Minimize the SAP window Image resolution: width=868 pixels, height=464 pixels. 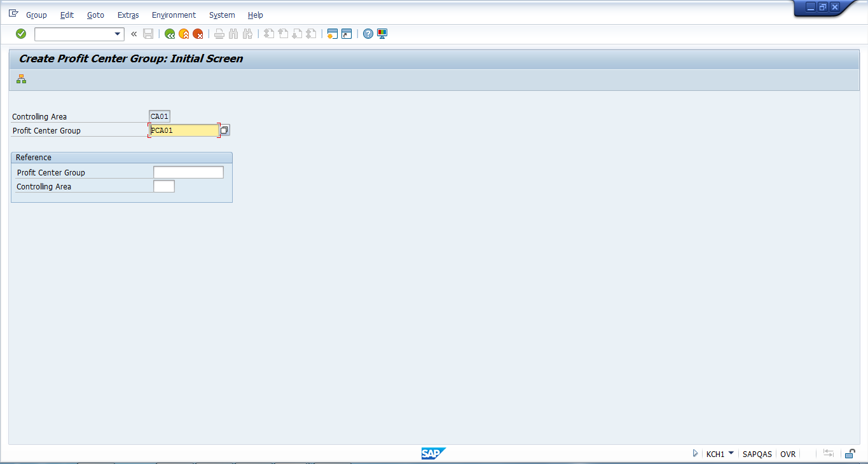(811, 7)
